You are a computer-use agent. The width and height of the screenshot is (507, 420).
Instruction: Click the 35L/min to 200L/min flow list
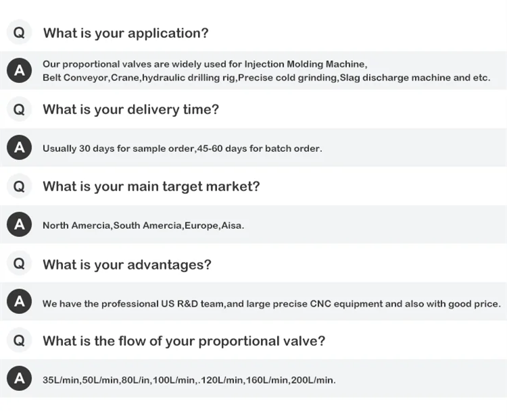coord(189,380)
